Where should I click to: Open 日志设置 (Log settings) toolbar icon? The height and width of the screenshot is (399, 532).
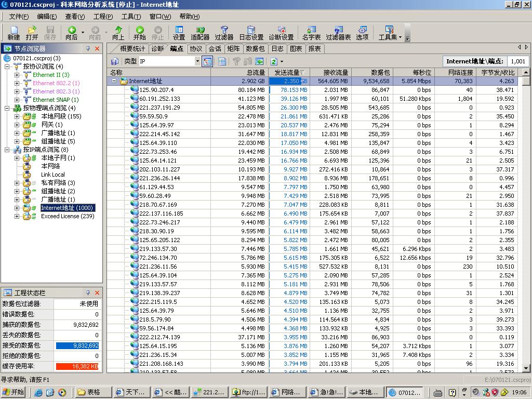[x=251, y=31]
